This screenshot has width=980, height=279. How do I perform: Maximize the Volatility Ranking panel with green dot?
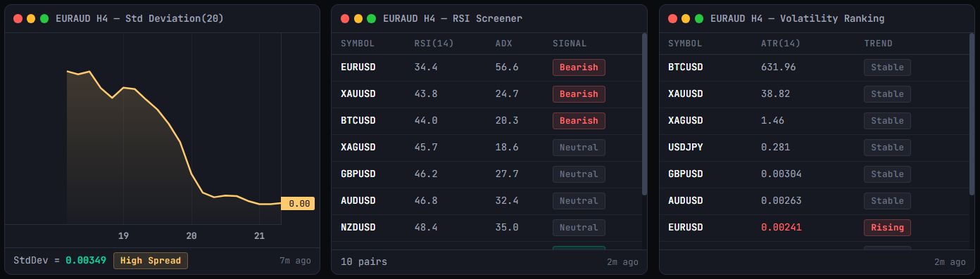point(699,18)
